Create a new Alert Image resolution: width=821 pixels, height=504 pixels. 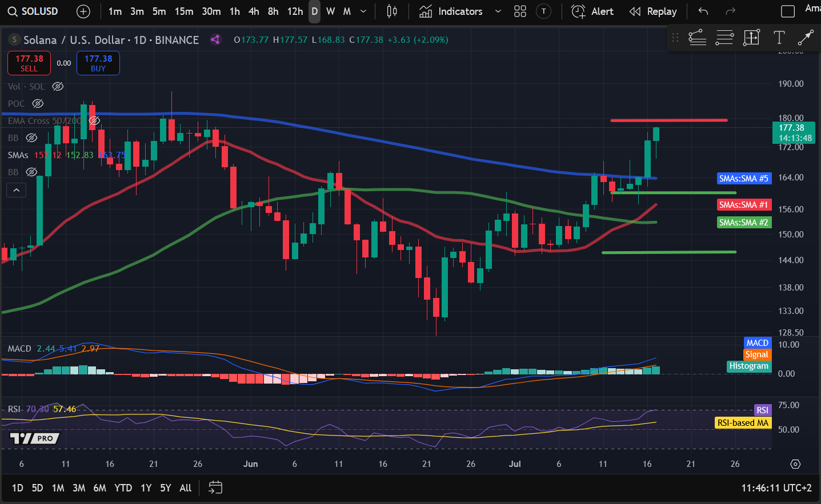[593, 11]
